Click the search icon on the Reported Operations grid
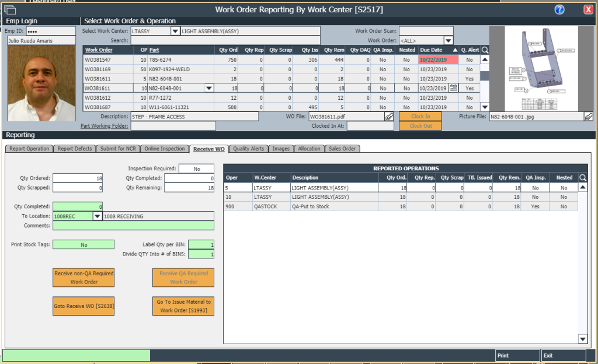The image size is (598, 364). click(582, 177)
